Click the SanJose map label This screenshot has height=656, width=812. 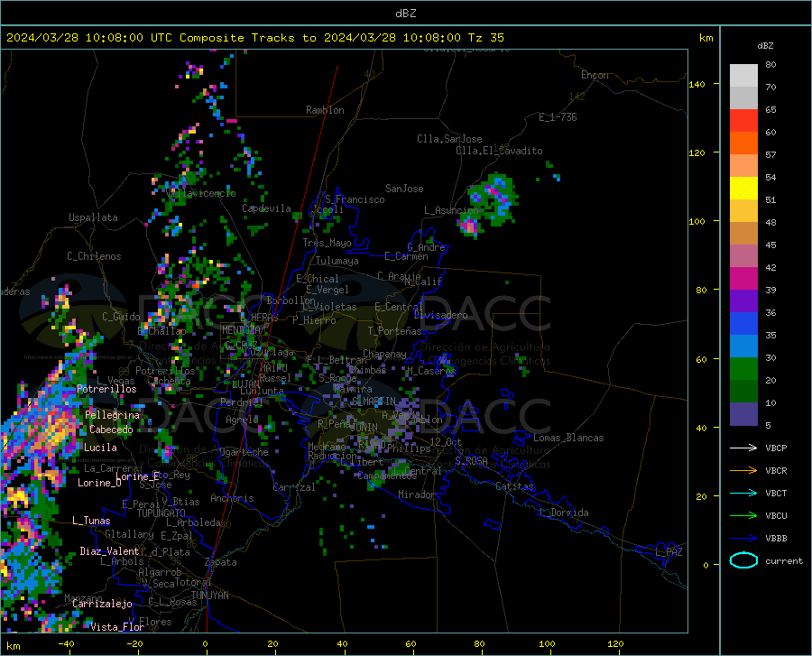point(404,189)
